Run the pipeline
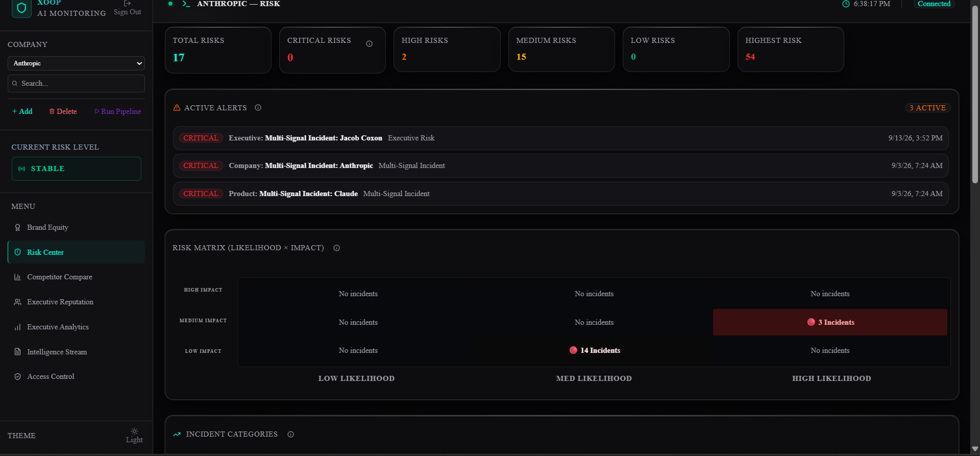 point(118,111)
